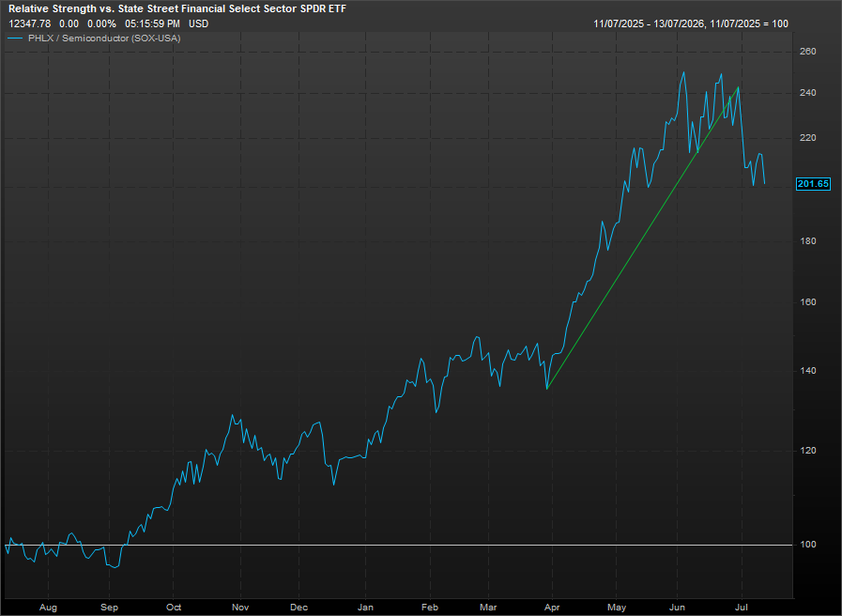The width and height of the screenshot is (842, 616).
Task: Click the last price value 12347.78
Action: [x=29, y=24]
